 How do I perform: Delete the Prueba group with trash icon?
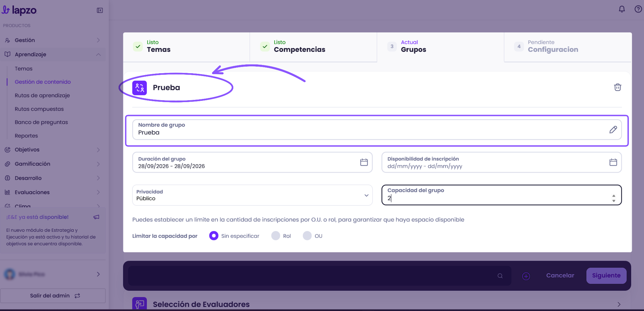618,87
